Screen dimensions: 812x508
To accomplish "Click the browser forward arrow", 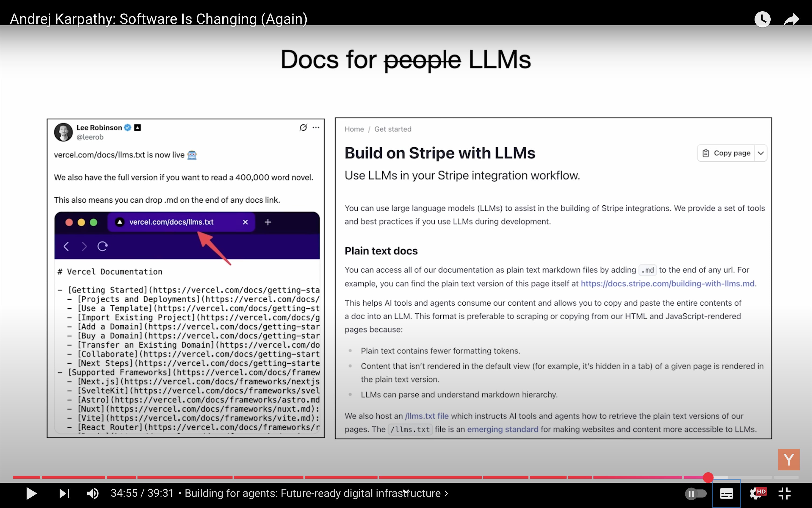I will tap(84, 247).
